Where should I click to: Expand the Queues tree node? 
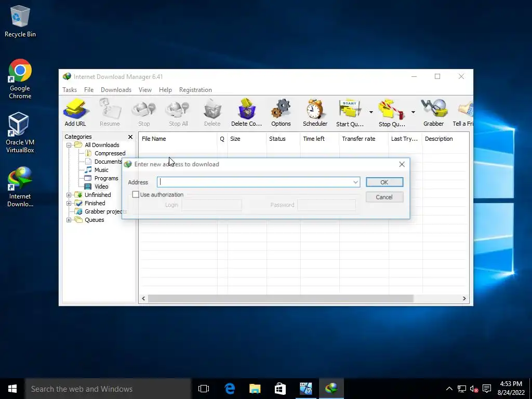tap(69, 220)
